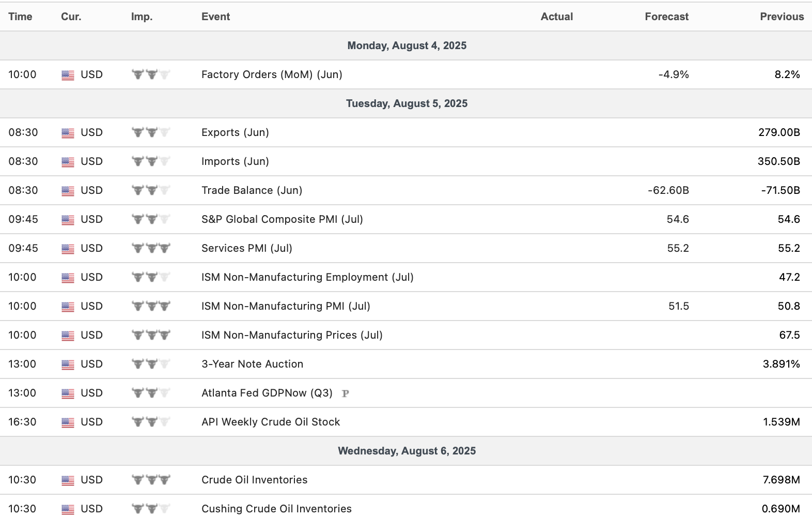Click US flag in API Weekly Crude row
Viewport: 812px width, 517px height.
68,422
